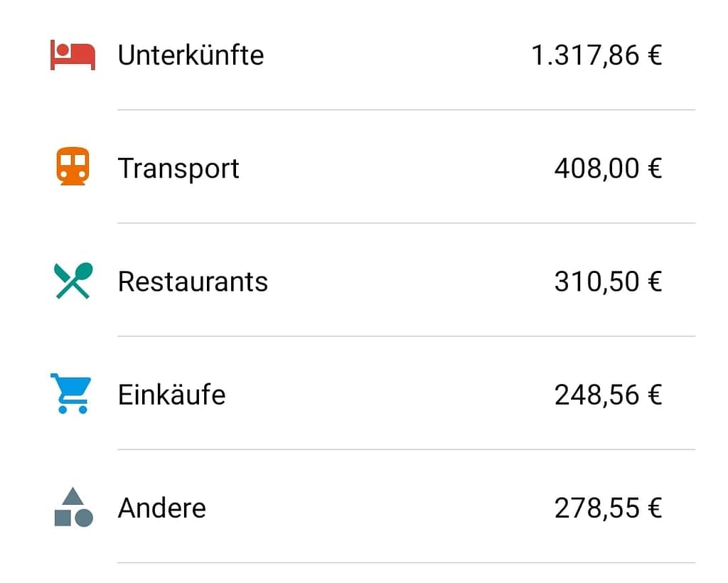The height and width of the screenshot is (583, 728).
Task: Click the 248,56 € amount for Einkäufe
Action: (609, 395)
